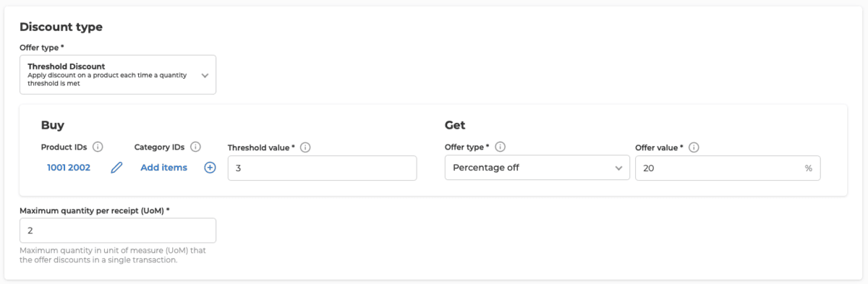Image resolution: width=868 pixels, height=284 pixels.
Task: Click the percent sign in Offer value
Action: click(808, 168)
